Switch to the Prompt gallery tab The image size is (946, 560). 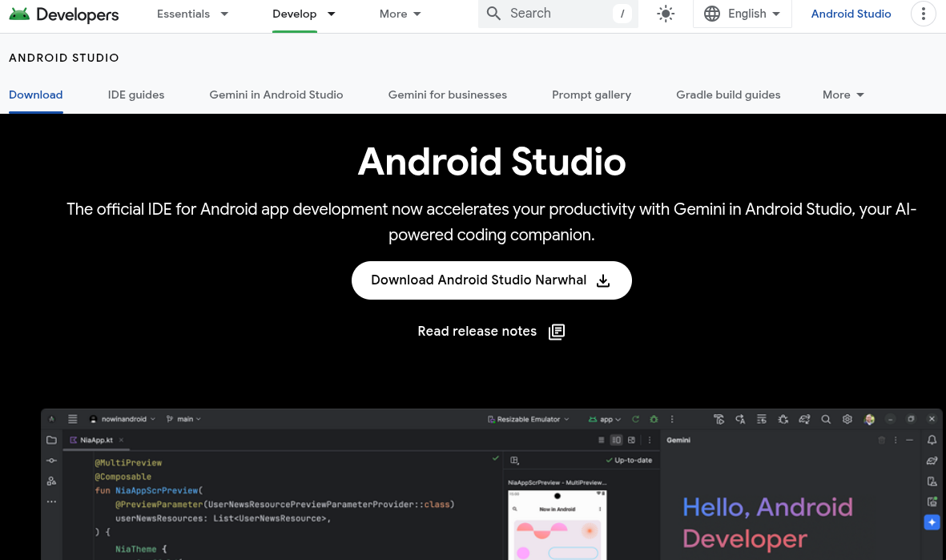point(591,95)
